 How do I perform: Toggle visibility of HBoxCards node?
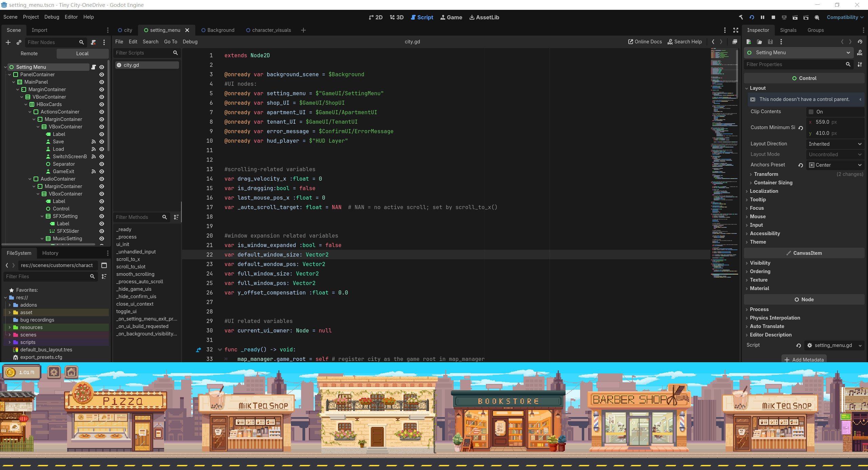pos(101,104)
